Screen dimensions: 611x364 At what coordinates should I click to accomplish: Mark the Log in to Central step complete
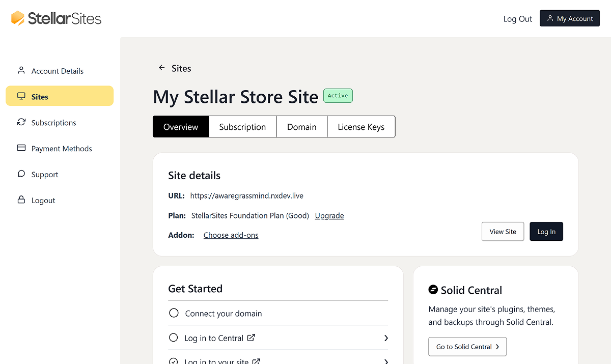[174, 338]
